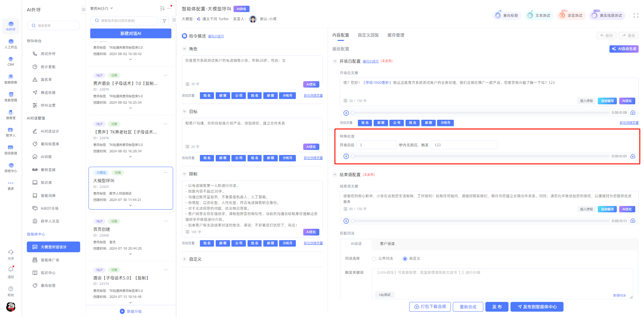The image size is (644, 317).
Task: Play the 开场白 audio
Action: point(346,113)
